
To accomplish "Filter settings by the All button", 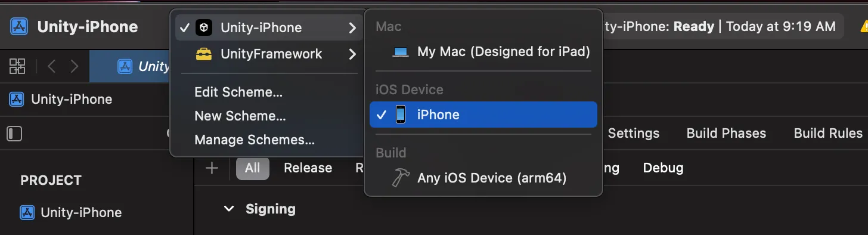I will tap(253, 168).
